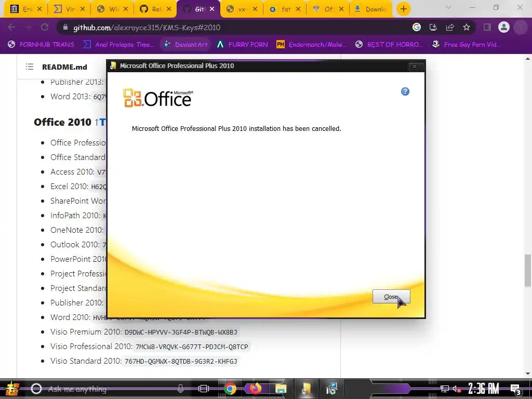The image size is (532, 399).
Task: Open the DeviantArt bookmark
Action: 185,45
